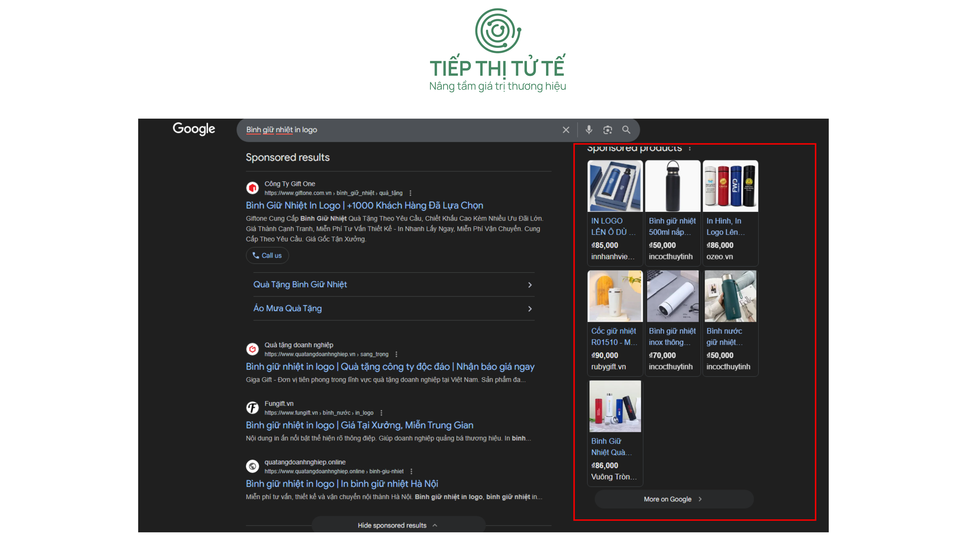Clear search text with the X icon
This screenshot has height=551, width=980.
click(x=566, y=130)
